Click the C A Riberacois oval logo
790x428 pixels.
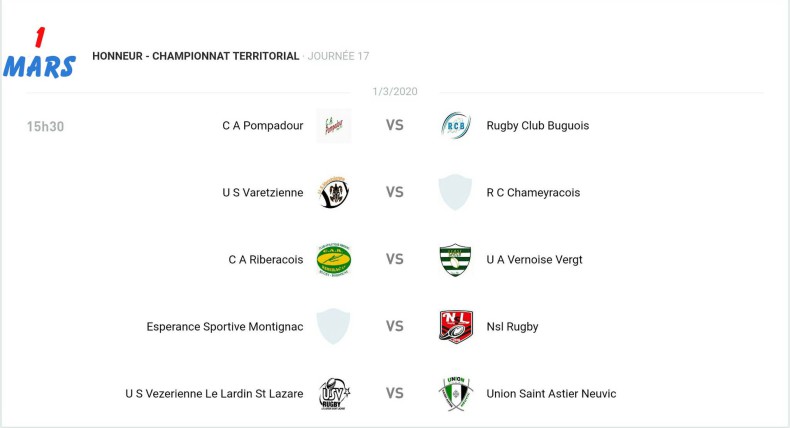click(333, 259)
